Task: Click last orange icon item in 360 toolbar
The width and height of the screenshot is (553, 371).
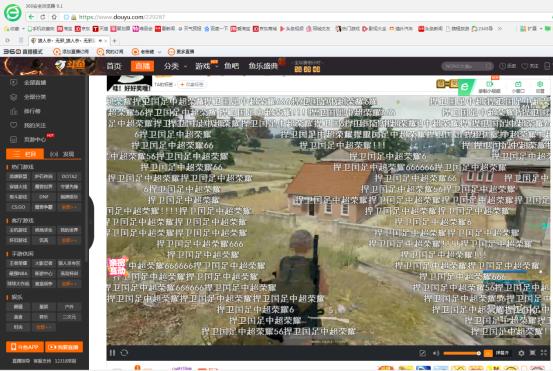Action: 181,52
